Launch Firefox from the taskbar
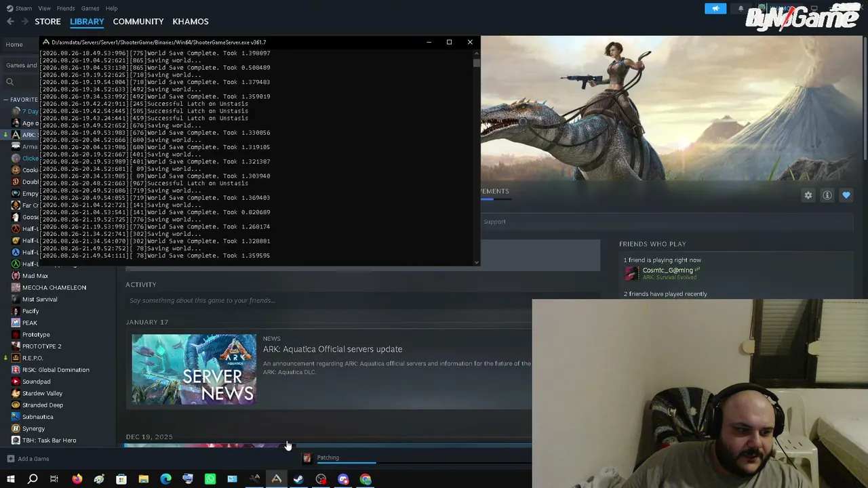 tap(77, 479)
